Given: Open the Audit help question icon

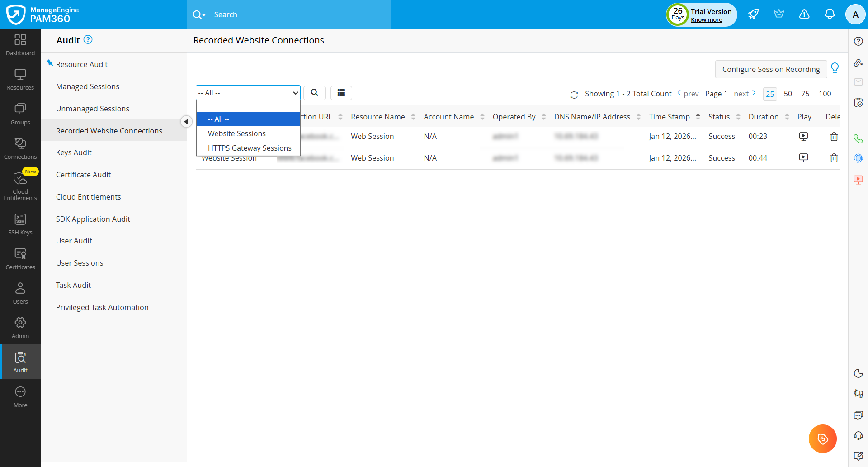Looking at the screenshot, I should point(88,40).
